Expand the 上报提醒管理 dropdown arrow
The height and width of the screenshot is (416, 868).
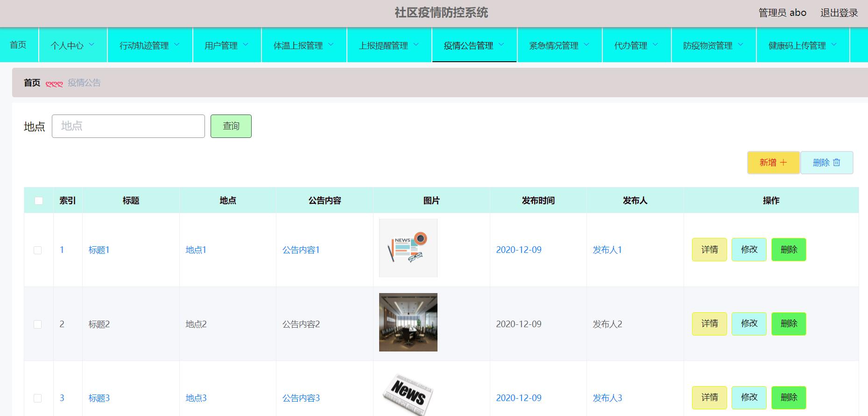tap(416, 45)
